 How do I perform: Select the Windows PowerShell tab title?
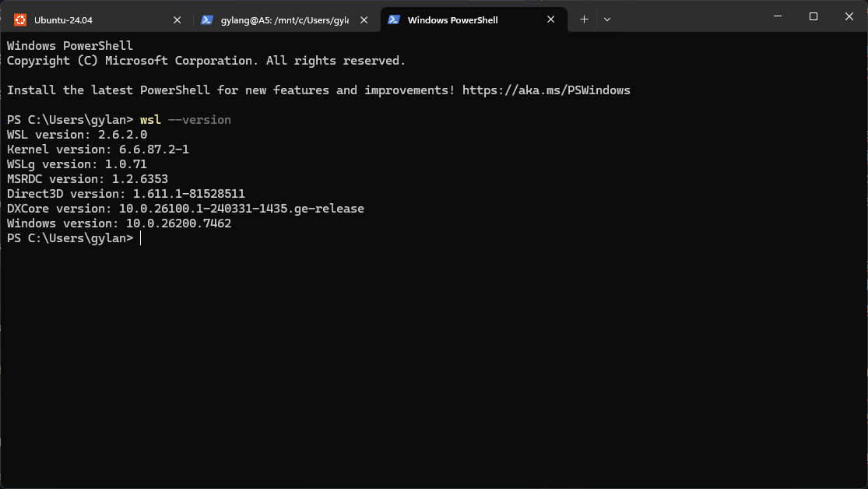452,19
